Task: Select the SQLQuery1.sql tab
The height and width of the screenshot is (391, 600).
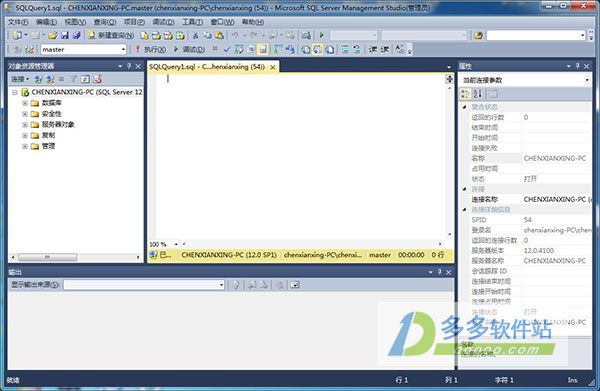Action: tap(207, 67)
